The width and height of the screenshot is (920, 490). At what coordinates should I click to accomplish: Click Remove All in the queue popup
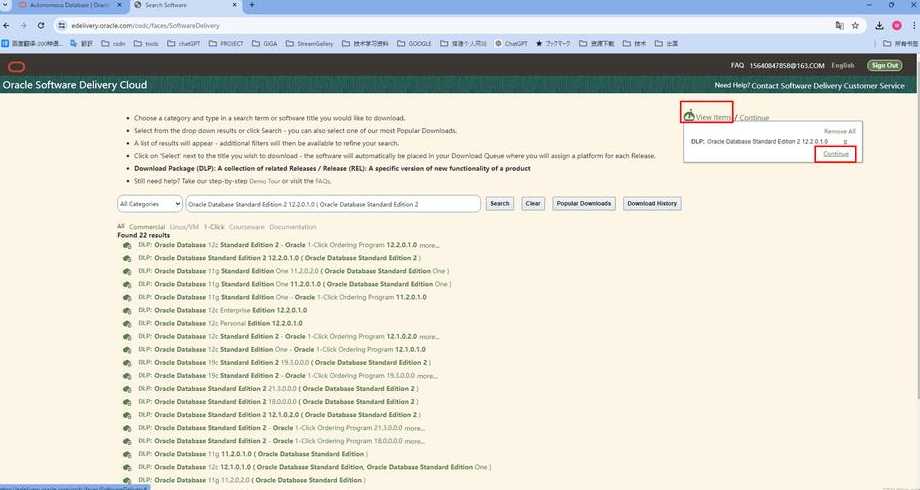(x=840, y=131)
